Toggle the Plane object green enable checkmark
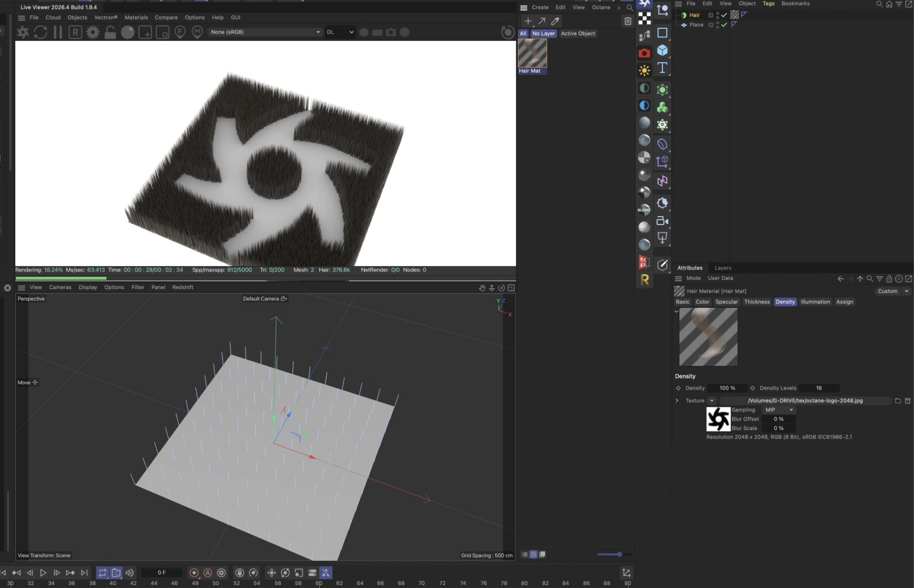The width and height of the screenshot is (914, 588). (x=724, y=25)
